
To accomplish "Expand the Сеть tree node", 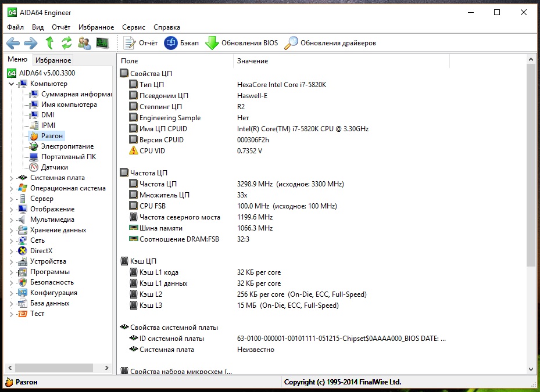I will [x=11, y=240].
